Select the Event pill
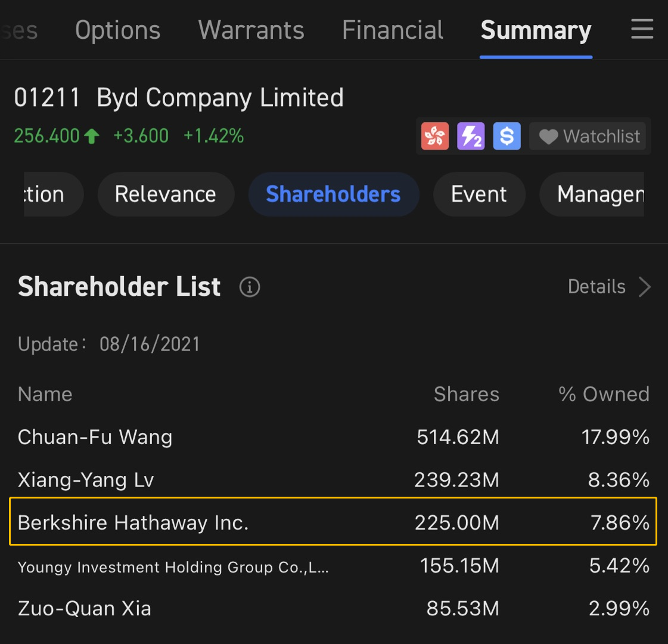Image resolution: width=668 pixels, height=644 pixels. click(x=479, y=194)
